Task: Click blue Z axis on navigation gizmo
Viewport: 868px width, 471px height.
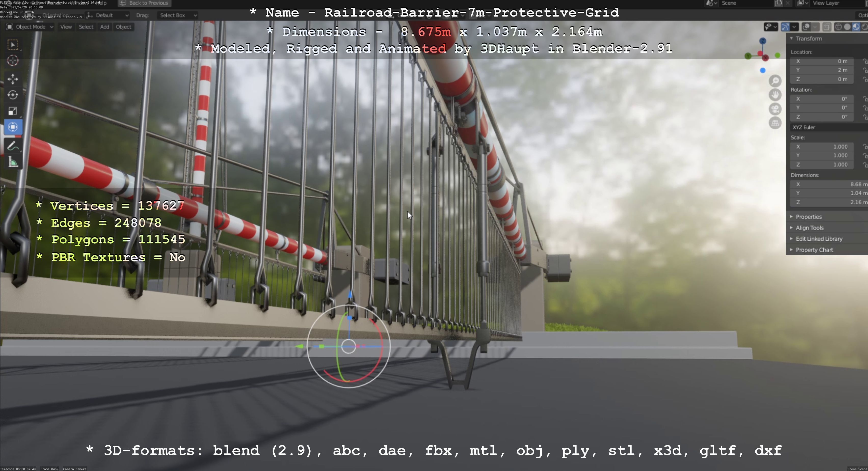Action: pos(763,41)
